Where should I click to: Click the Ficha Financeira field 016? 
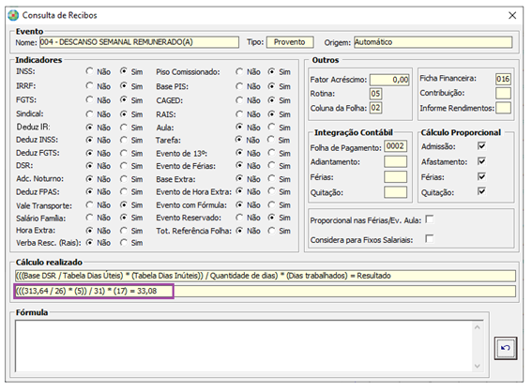point(503,79)
